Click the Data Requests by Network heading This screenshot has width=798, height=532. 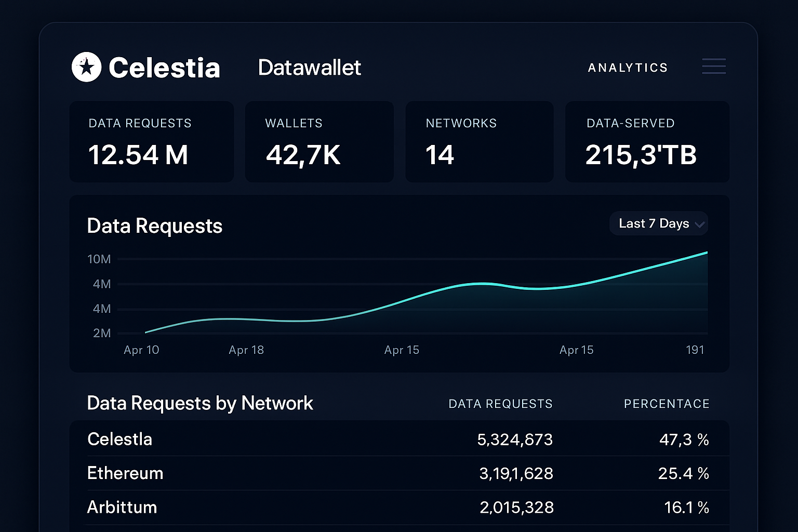pos(200,403)
